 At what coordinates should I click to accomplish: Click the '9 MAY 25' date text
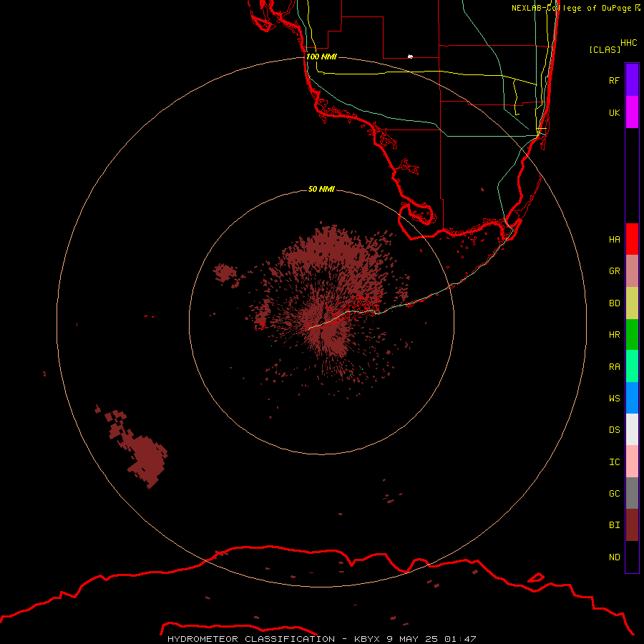[x=412, y=639]
